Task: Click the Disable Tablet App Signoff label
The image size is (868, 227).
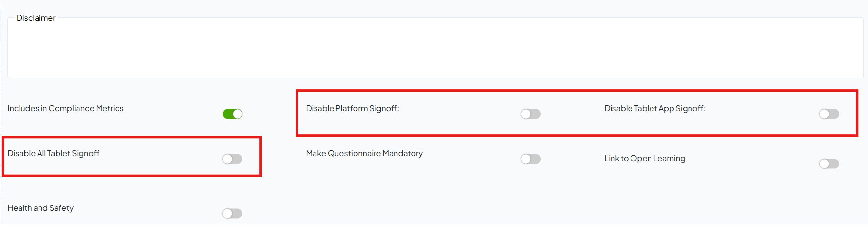Action: (x=655, y=108)
